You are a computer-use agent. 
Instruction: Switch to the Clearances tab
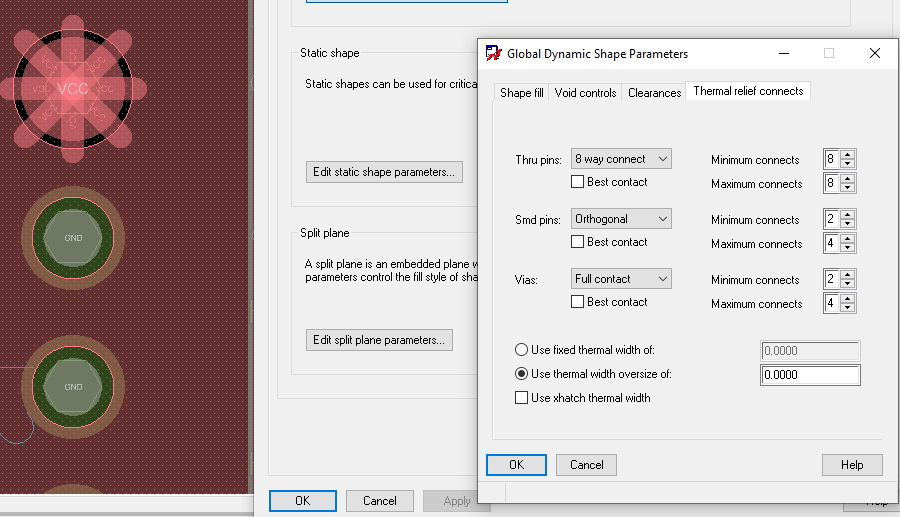point(654,92)
